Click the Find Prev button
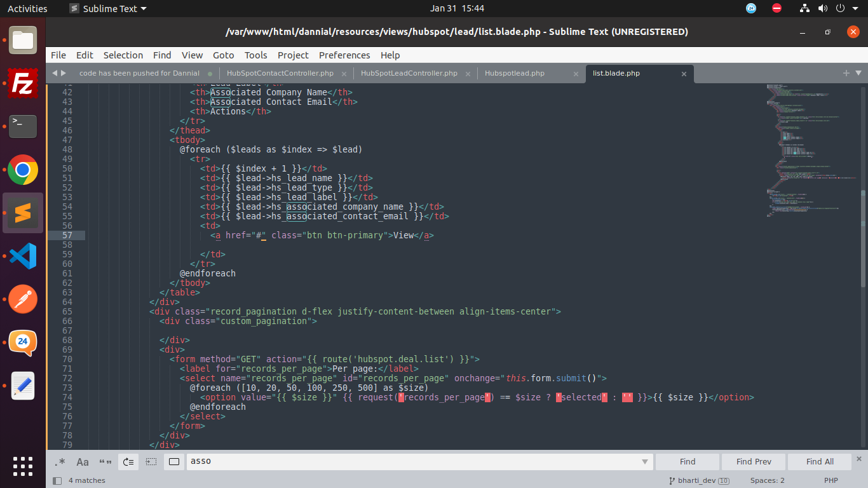868x488 pixels. 754,462
